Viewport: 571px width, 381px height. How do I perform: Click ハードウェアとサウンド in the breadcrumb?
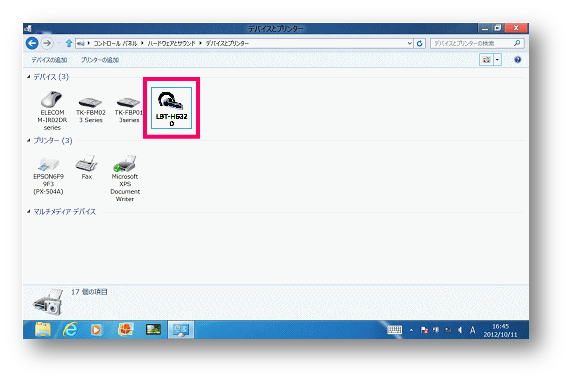pyautogui.click(x=171, y=43)
